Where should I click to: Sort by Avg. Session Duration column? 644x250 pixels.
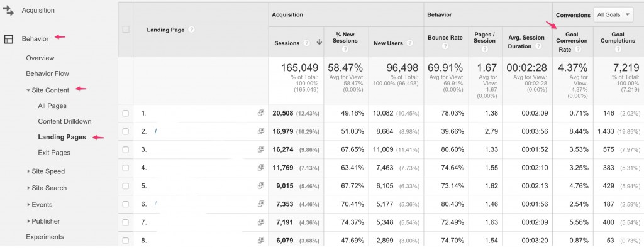pyautogui.click(x=526, y=42)
